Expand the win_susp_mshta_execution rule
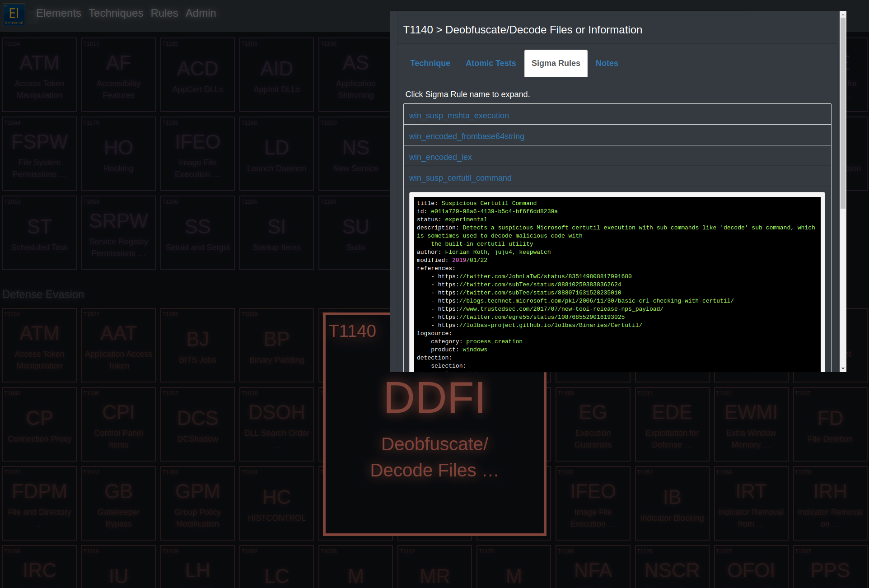The image size is (869, 588). click(459, 116)
